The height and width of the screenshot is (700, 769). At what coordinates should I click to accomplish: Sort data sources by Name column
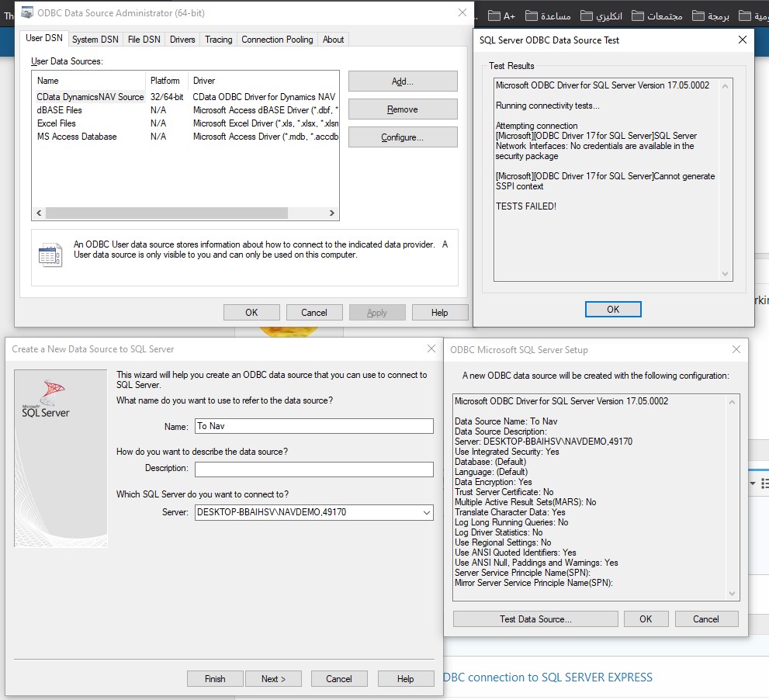tap(88, 81)
